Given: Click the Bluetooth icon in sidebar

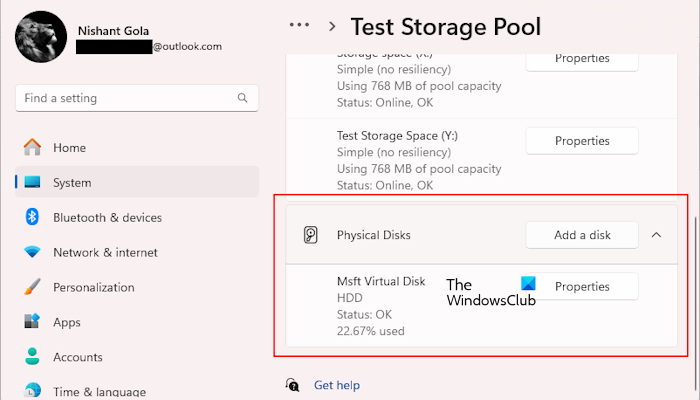Looking at the screenshot, I should [32, 218].
